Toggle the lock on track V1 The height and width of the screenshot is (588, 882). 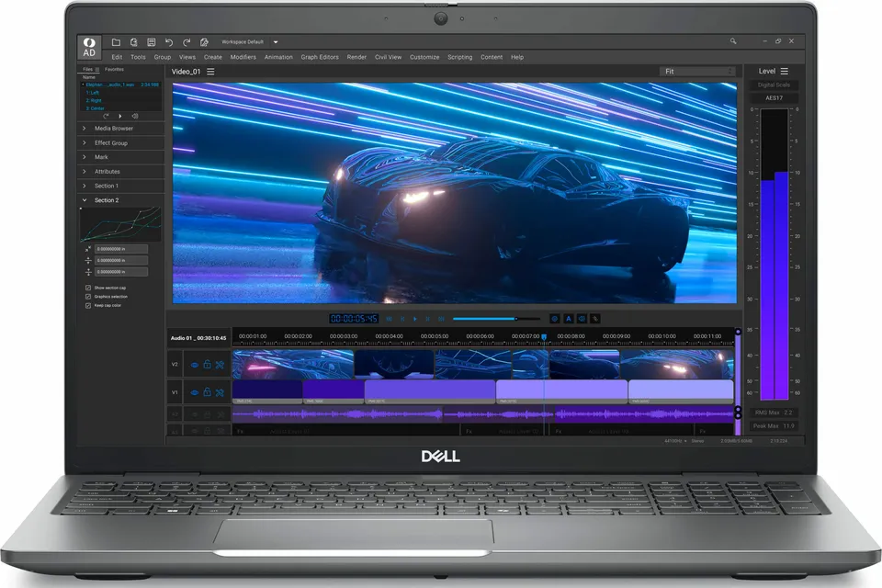[x=207, y=392]
